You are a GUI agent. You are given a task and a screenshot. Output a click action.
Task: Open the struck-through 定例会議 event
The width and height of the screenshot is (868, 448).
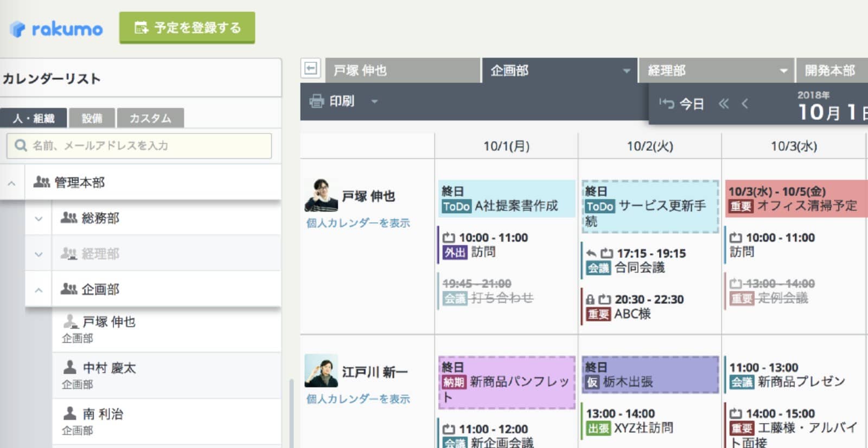point(794,291)
